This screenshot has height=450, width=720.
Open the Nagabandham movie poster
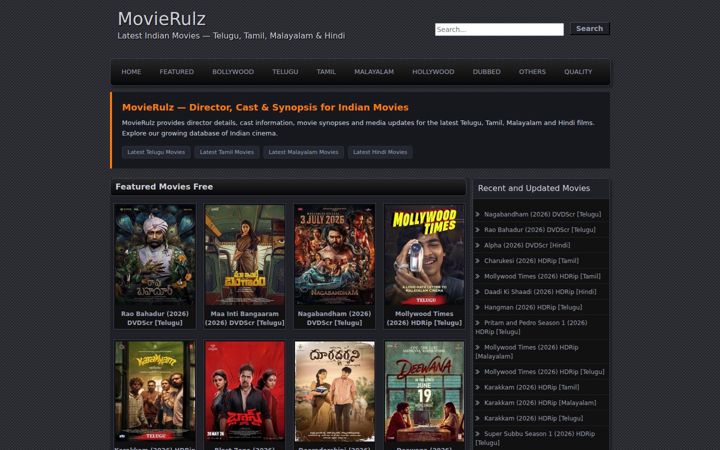point(335,255)
